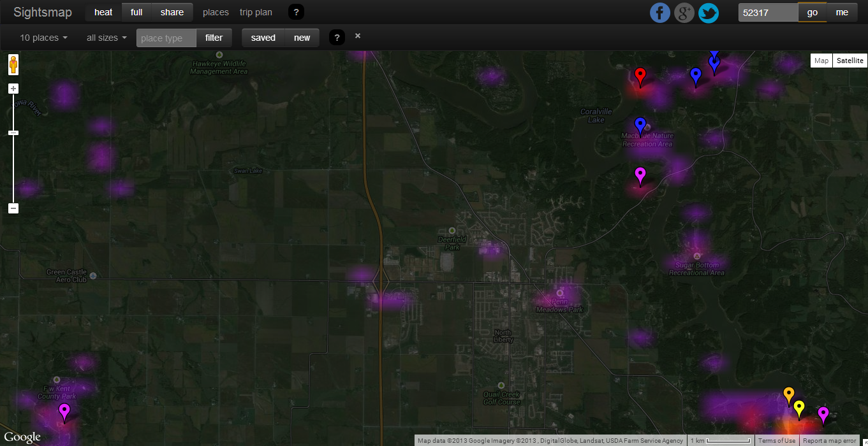The image size is (868, 446).
Task: Click the Twitter share icon
Action: click(x=709, y=13)
